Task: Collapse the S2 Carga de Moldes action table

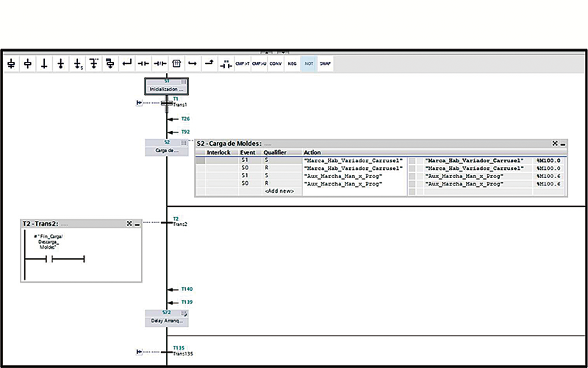Action: pyautogui.click(x=563, y=144)
